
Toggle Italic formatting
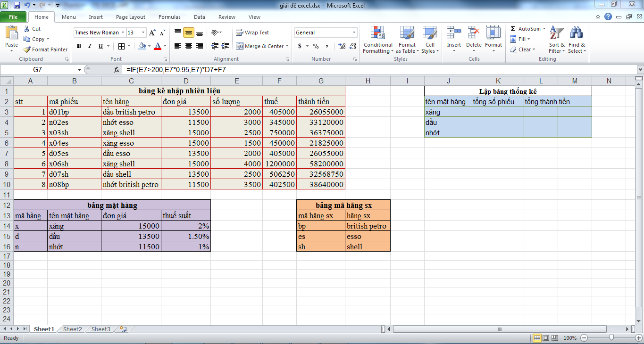[x=90, y=46]
